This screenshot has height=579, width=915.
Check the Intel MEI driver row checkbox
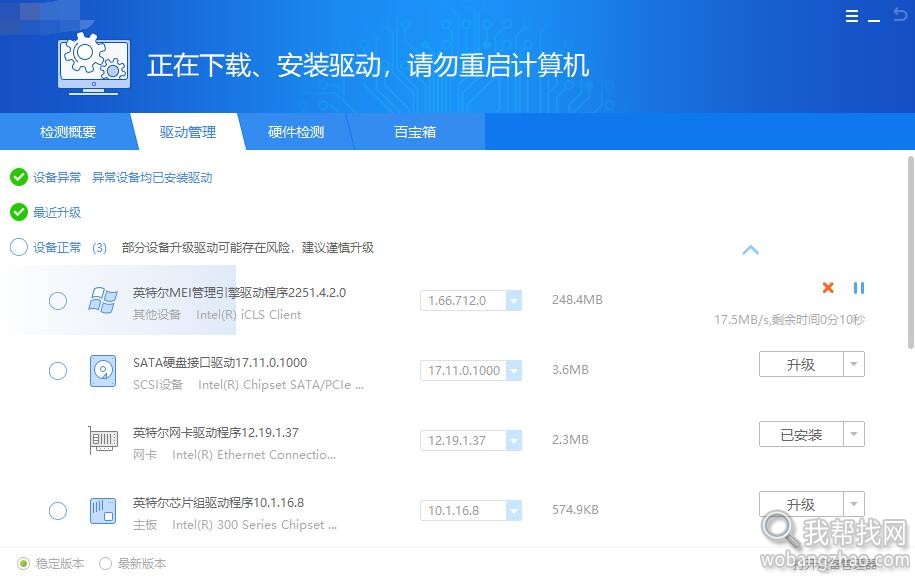[x=57, y=301]
